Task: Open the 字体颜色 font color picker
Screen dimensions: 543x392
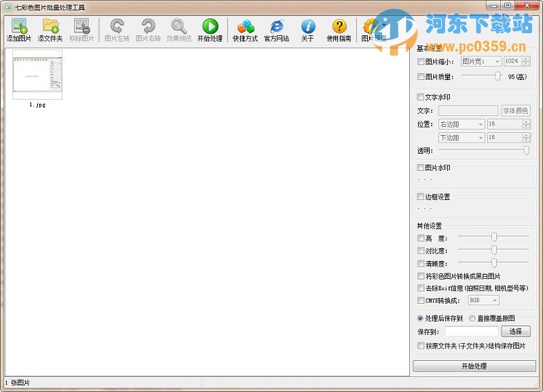Action: 515,111
